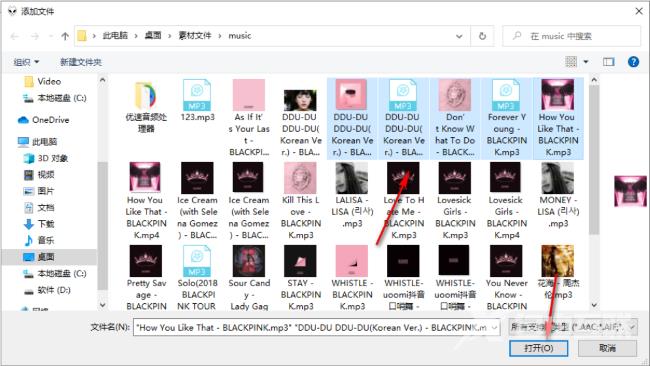Select 此电脑 in the address breadcrumb
This screenshot has width=650, height=366.
[115, 36]
